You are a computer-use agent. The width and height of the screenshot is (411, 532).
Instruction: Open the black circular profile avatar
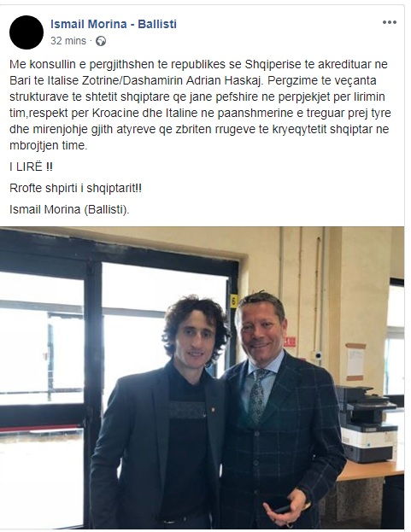tap(26, 32)
